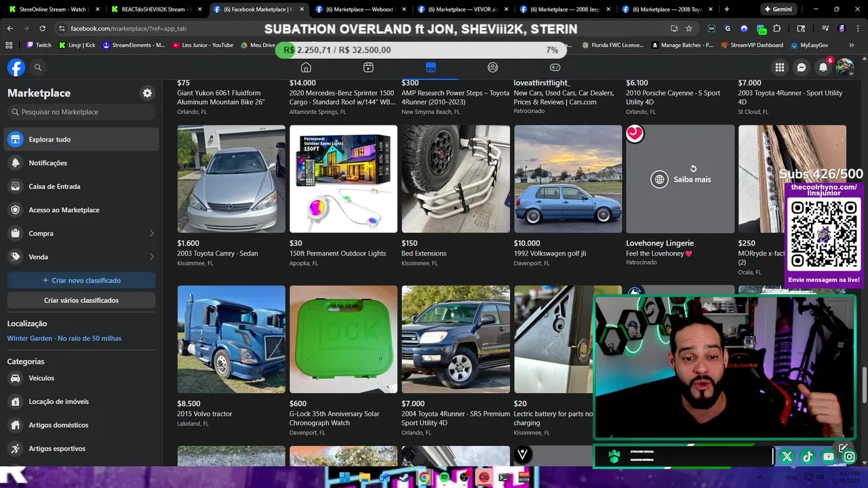
Task: Open 2010 Porsche Cayenne S listing link
Action: coord(673,98)
